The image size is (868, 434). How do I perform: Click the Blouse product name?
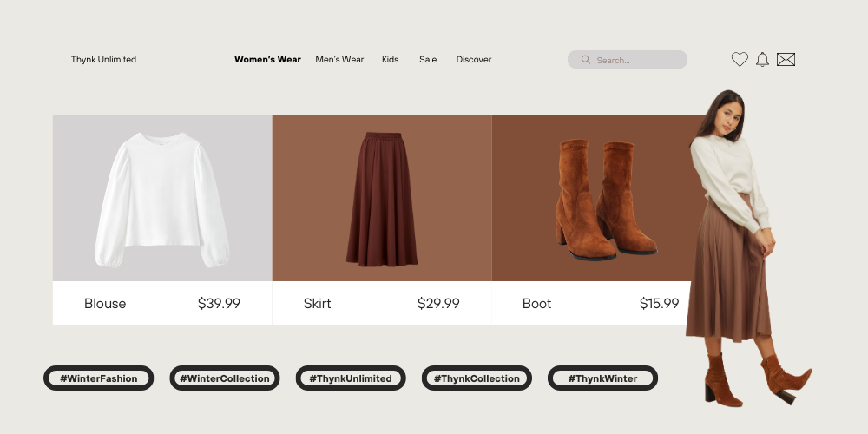point(105,304)
